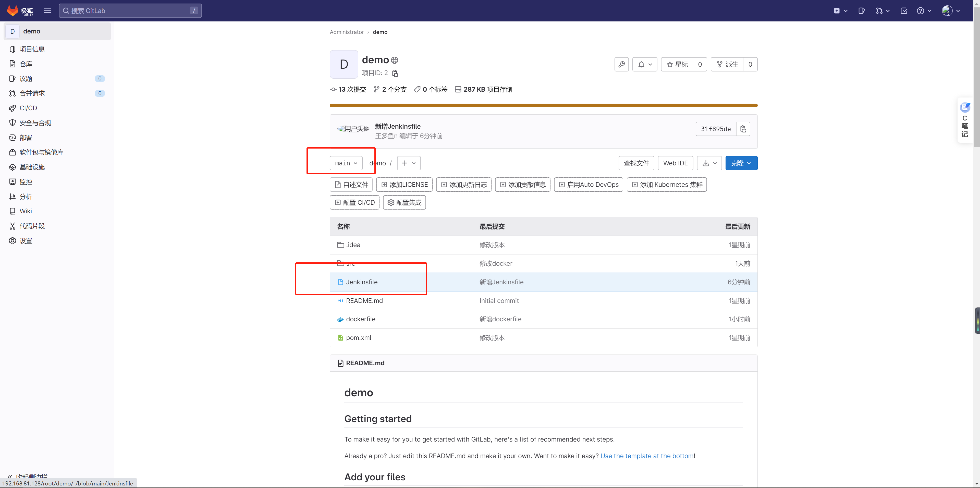Screen dimensions: 980x488
Task: Open the notification bell dropdown
Action: click(x=645, y=64)
